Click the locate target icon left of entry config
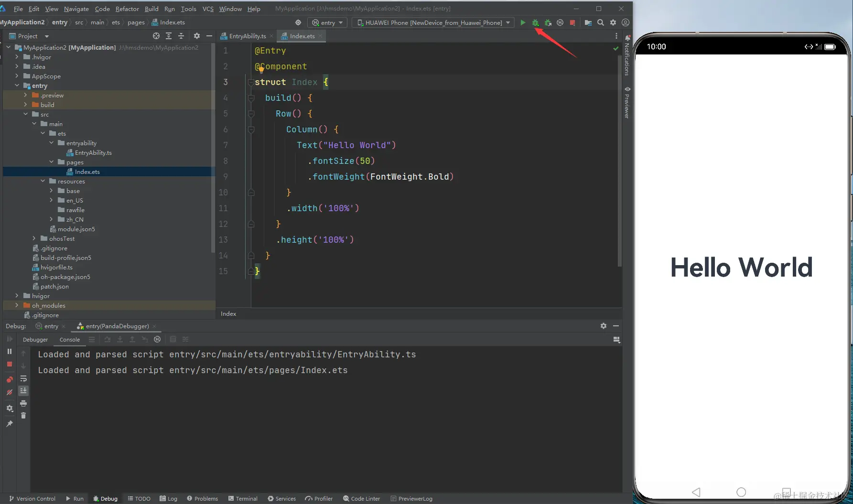The width and height of the screenshot is (853, 504). (298, 22)
